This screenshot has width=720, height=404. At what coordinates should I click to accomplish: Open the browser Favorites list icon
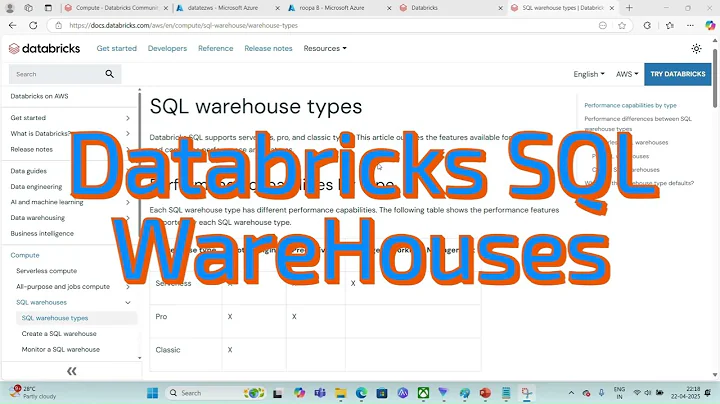tap(669, 26)
